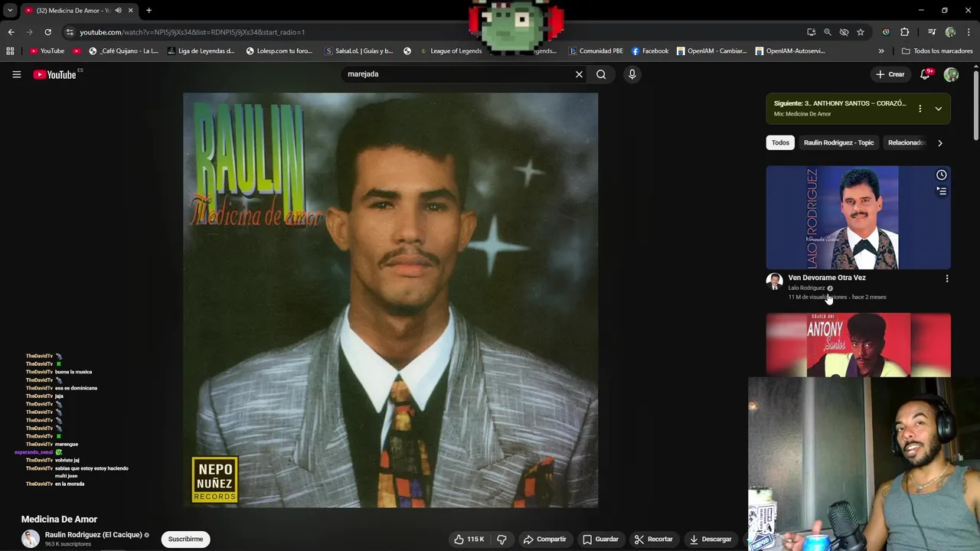This screenshot has height=551, width=980.
Task: Open the Todos los marcadores folder
Action: point(937,51)
